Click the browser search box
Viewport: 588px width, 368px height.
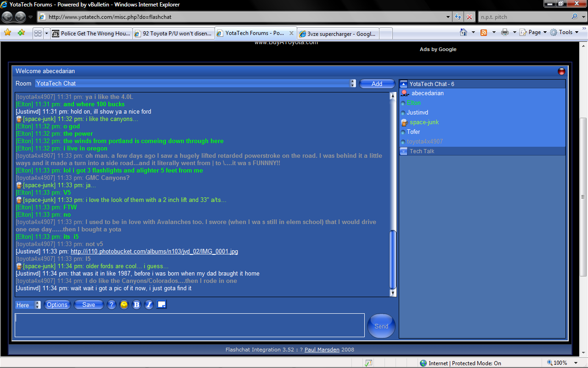pyautogui.click(x=525, y=17)
